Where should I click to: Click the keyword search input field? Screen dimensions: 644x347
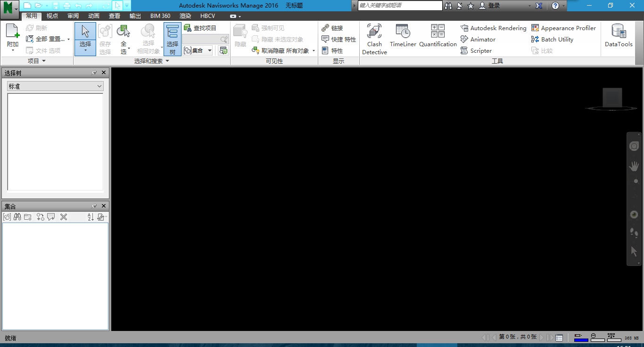(x=400, y=6)
